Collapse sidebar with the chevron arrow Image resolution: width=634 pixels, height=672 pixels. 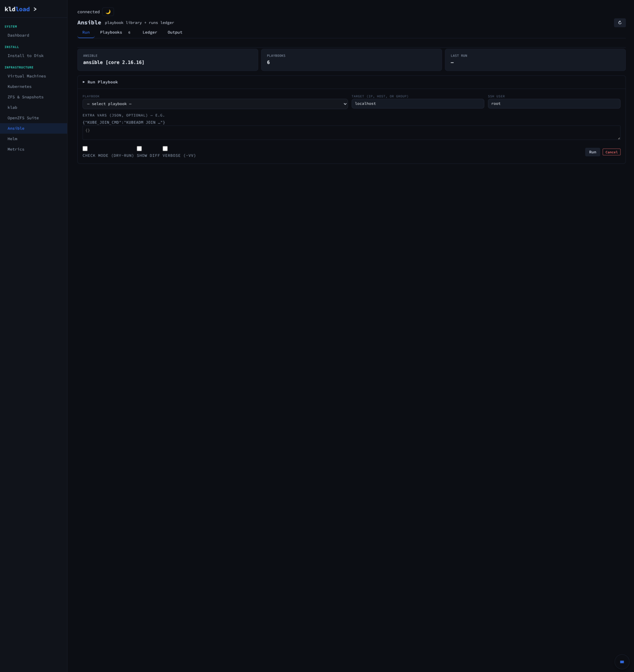pyautogui.click(x=35, y=9)
